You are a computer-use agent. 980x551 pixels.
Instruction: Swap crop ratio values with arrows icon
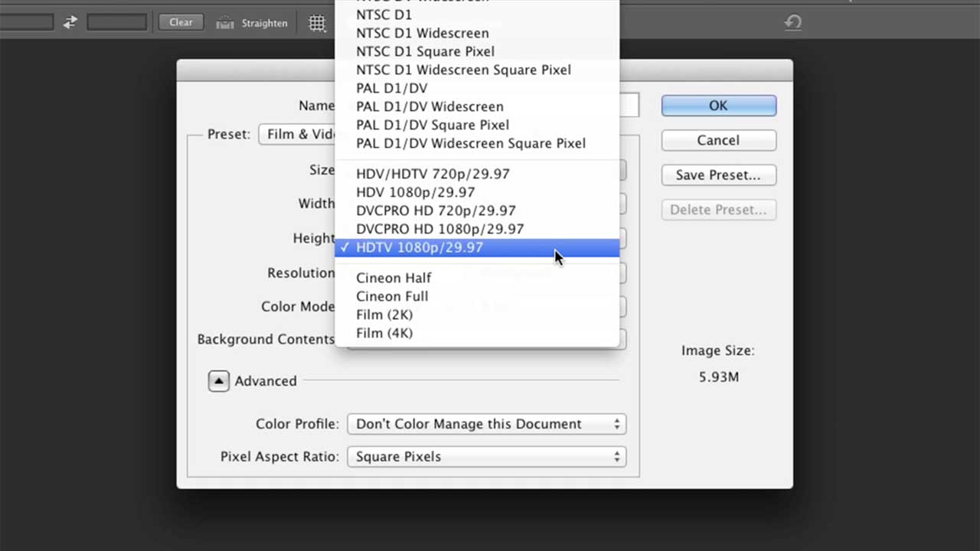point(70,22)
